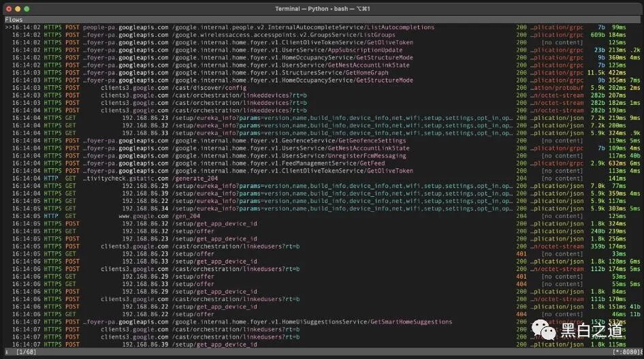Select eureka_info flow for 192.168.86.23

[x=322, y=118]
